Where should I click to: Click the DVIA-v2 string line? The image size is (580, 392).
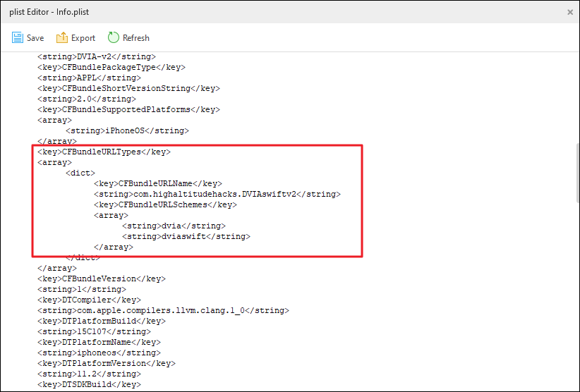coord(97,57)
